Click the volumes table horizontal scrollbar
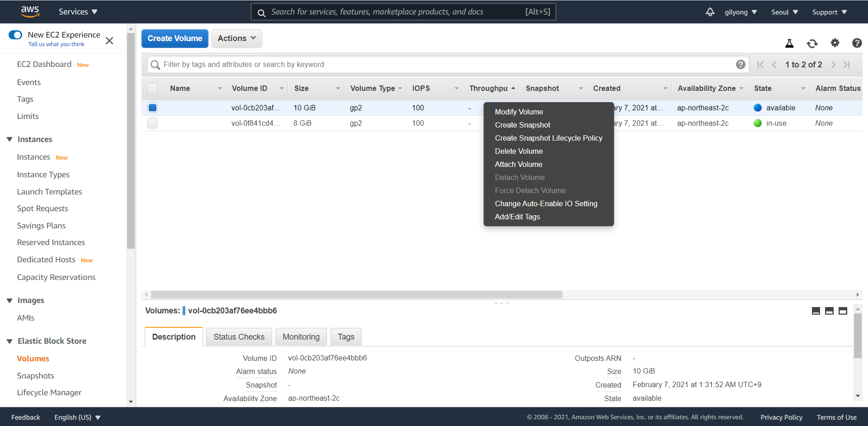Viewport: 868px width, 426px height. click(x=356, y=295)
